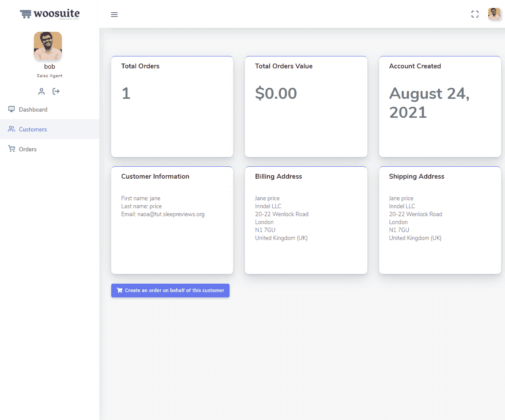Click the Shipping Address card title
Image resolution: width=505 pixels, height=420 pixels.
[416, 176]
